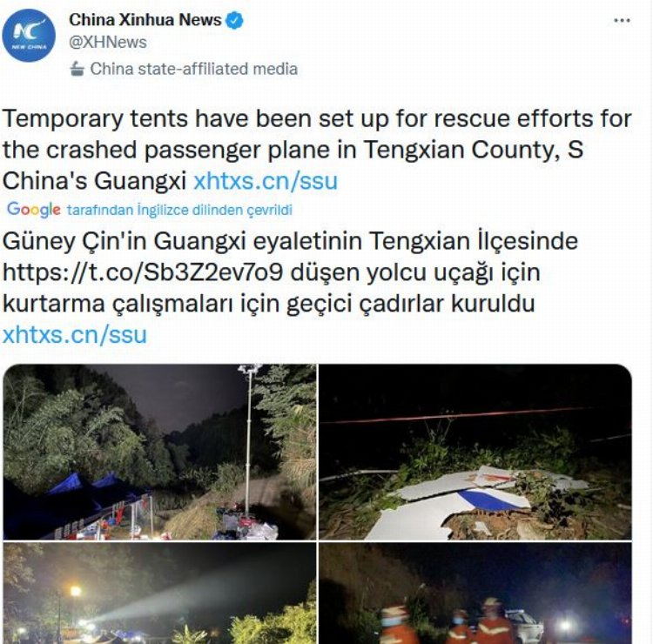This screenshot has height=644, width=653.
Task: Open photo of searchlight beam at night
Action: 159,594
